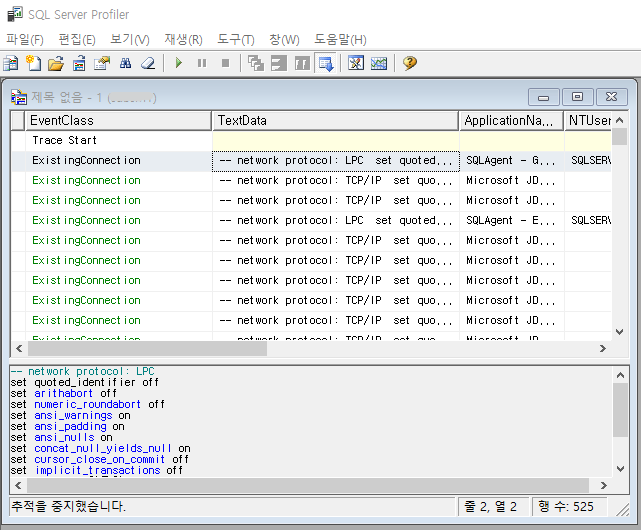This screenshot has width=641, height=530.
Task: Click the first SQLSERV NTUser cell
Action: click(x=588, y=160)
